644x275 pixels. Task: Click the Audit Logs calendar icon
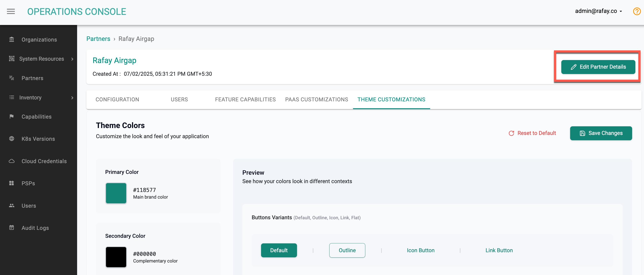[11, 227]
